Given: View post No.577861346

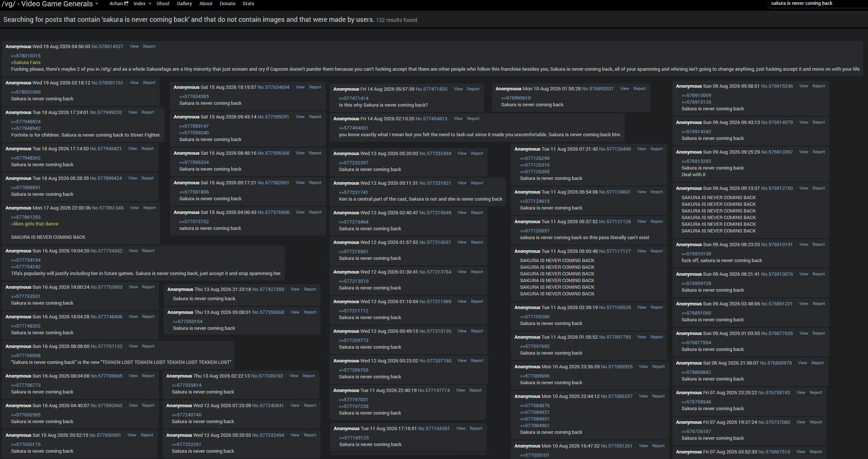Looking at the screenshot, I should (134, 208).
